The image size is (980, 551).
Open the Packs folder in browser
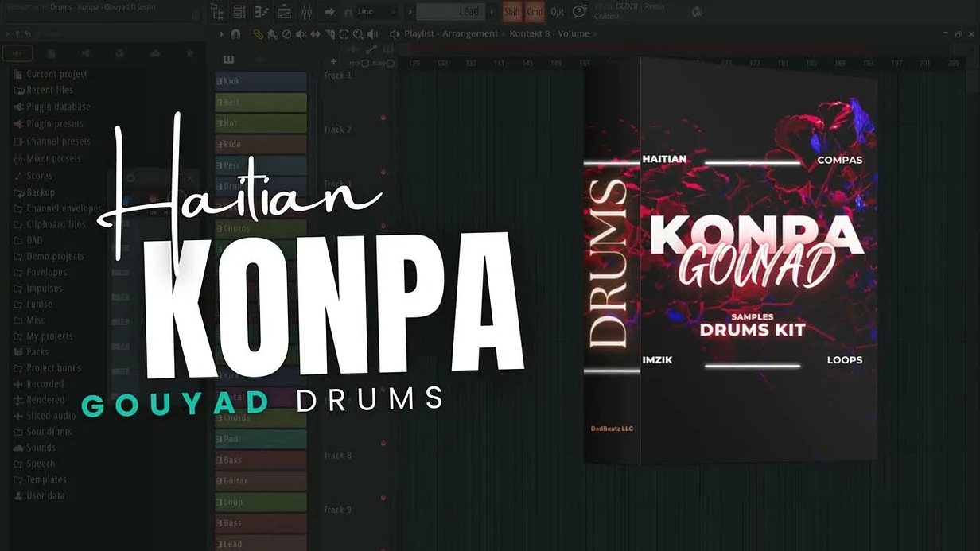[x=31, y=351]
